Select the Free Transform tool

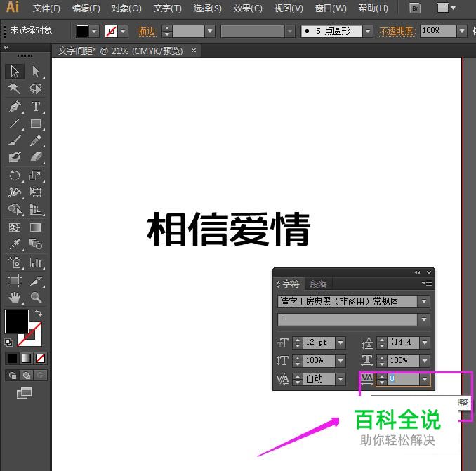pyautogui.click(x=36, y=192)
